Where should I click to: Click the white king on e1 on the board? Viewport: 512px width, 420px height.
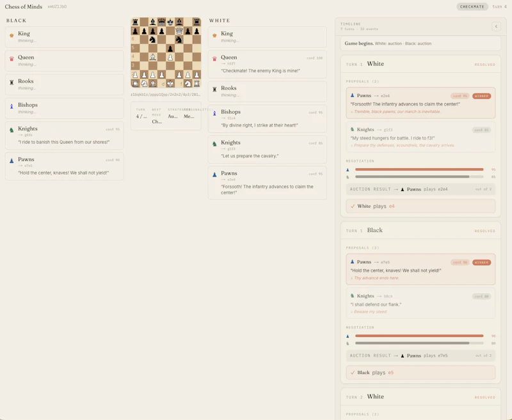[170, 84]
